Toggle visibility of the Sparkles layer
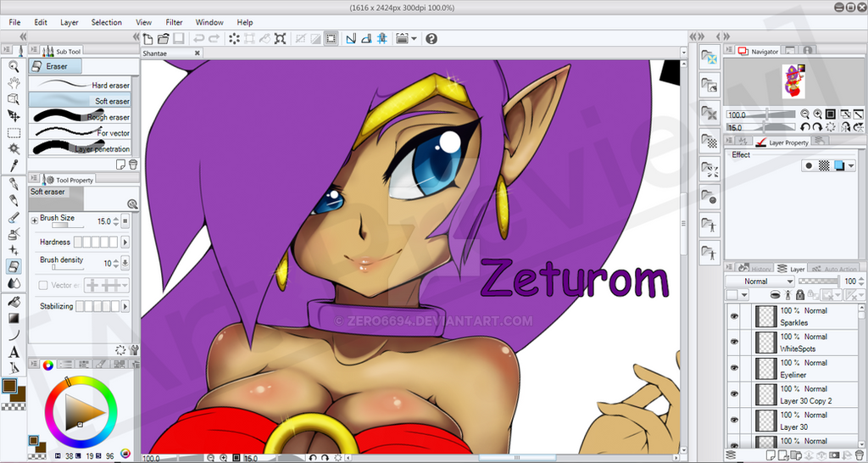 tap(735, 316)
